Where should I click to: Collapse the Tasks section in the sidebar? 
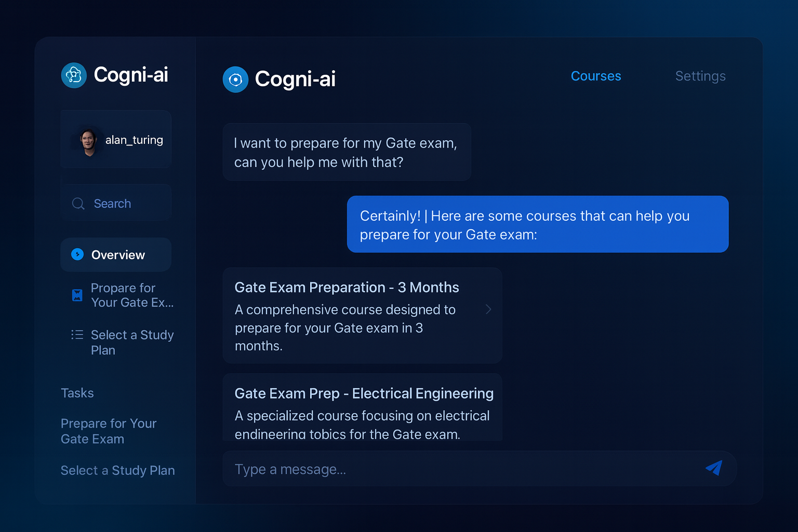77,393
